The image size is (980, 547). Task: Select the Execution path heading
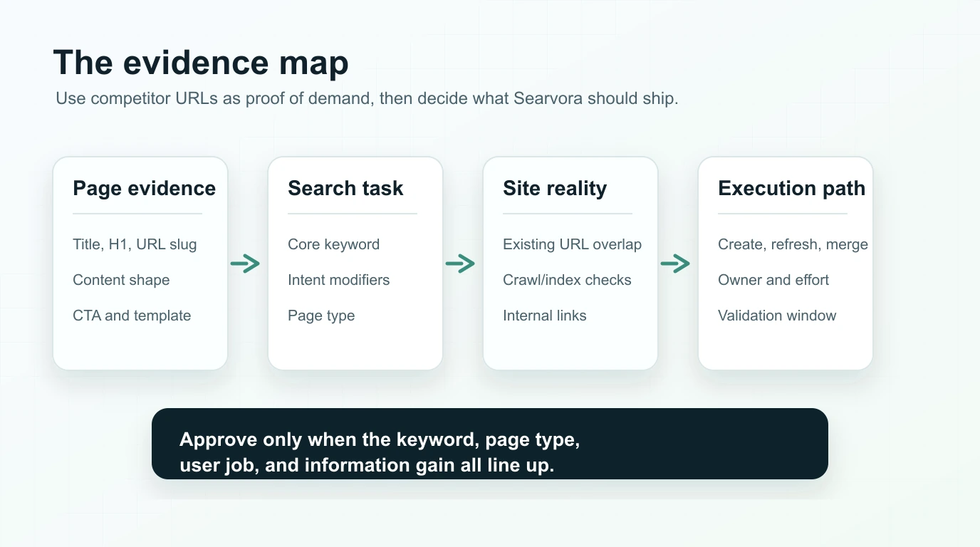click(x=792, y=188)
